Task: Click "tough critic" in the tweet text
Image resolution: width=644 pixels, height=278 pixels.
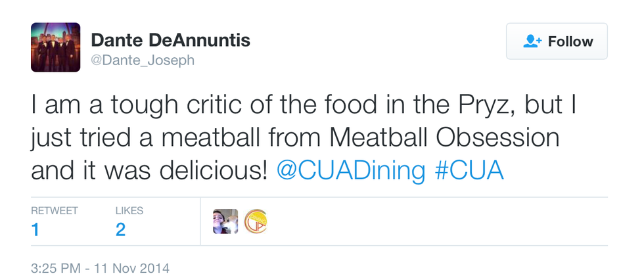Action: pos(152,106)
